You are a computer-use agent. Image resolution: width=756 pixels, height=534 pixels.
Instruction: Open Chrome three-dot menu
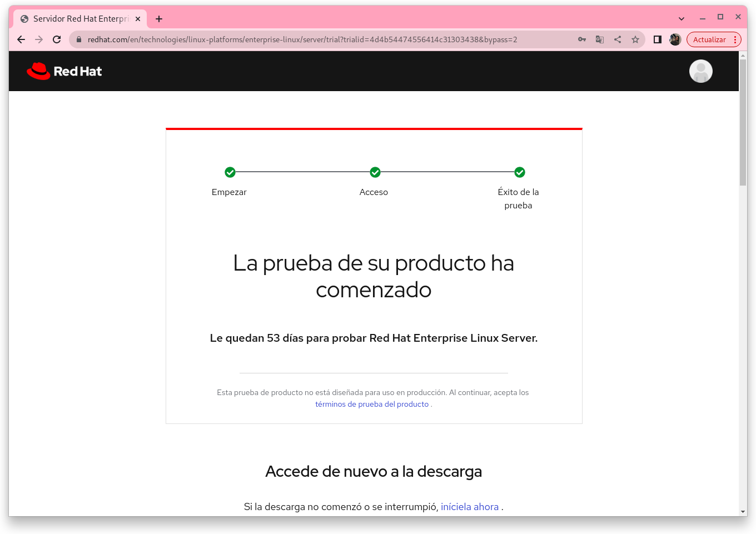tap(735, 39)
